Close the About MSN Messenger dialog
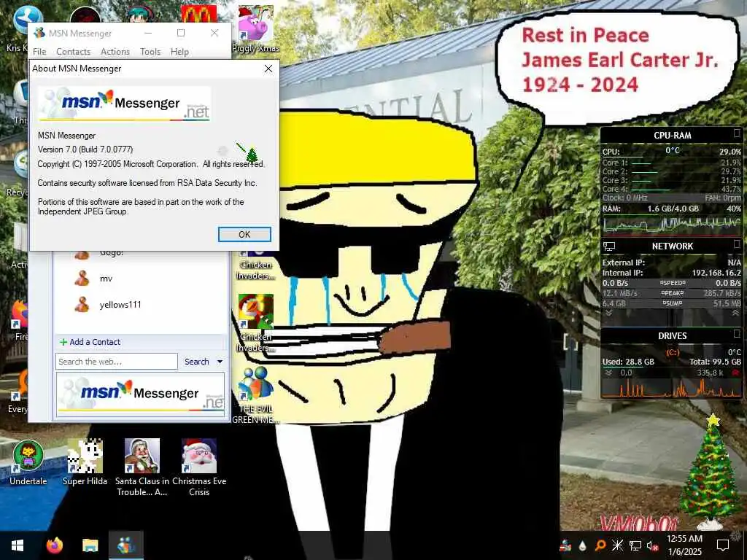This screenshot has width=747, height=560. coord(268,69)
